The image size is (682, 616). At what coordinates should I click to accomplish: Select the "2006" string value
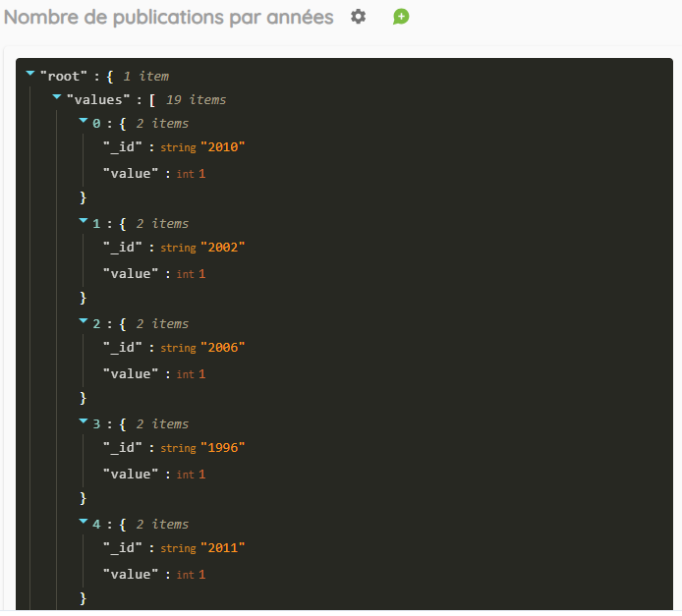click(223, 348)
